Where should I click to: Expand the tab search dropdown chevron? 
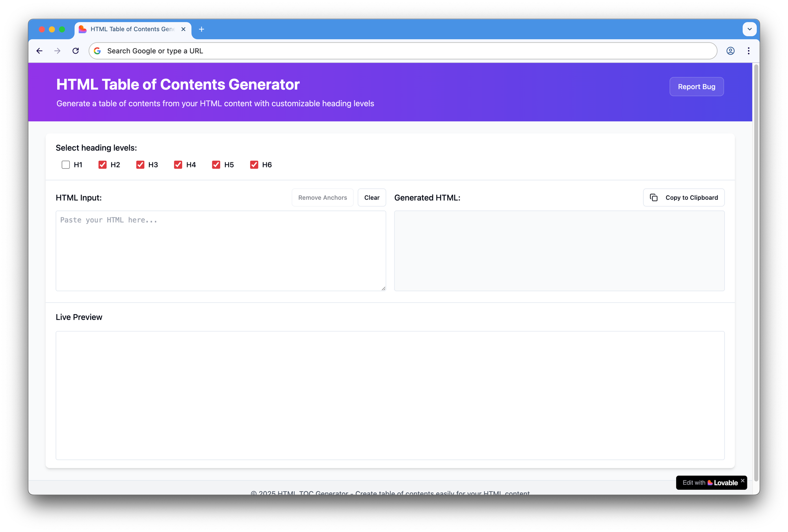(749, 29)
